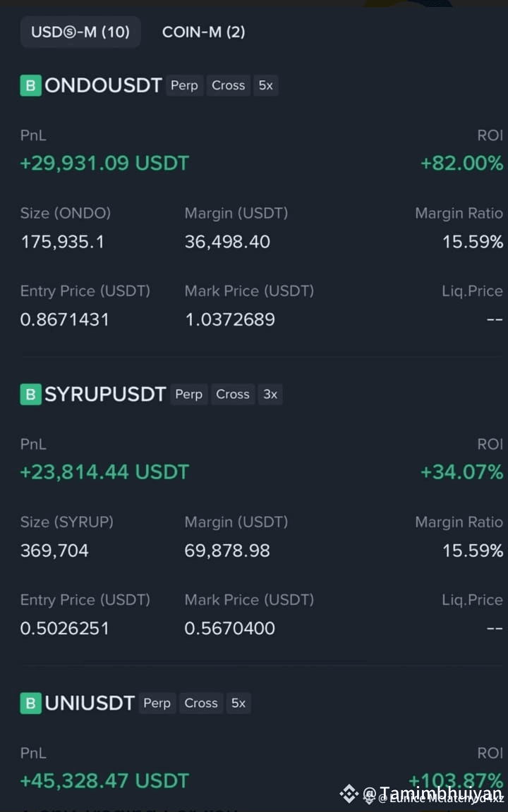
Task: Select the Cross margin badge on SYRUPUSDT
Action: pyautogui.click(x=233, y=395)
